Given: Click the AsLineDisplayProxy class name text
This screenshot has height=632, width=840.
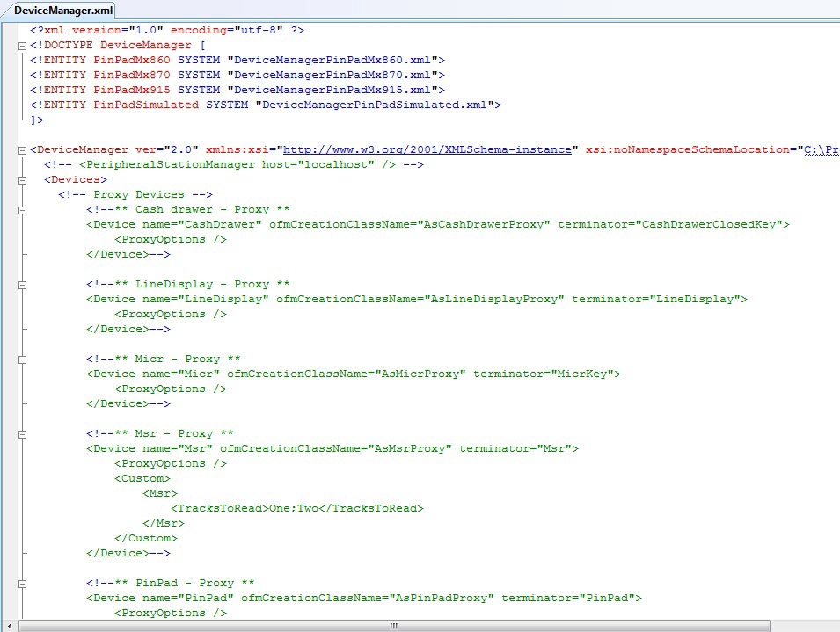Looking at the screenshot, I should 493,299.
